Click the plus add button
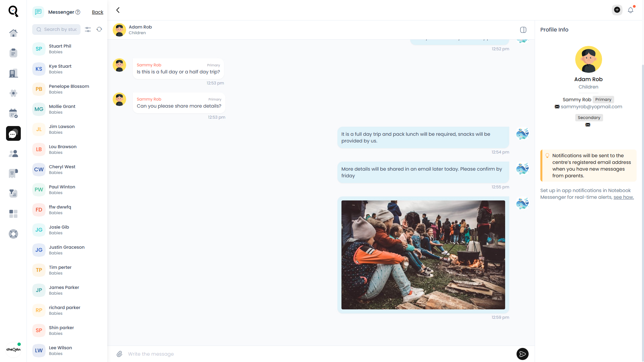Viewport: 644px width, 362px height. 617,10
